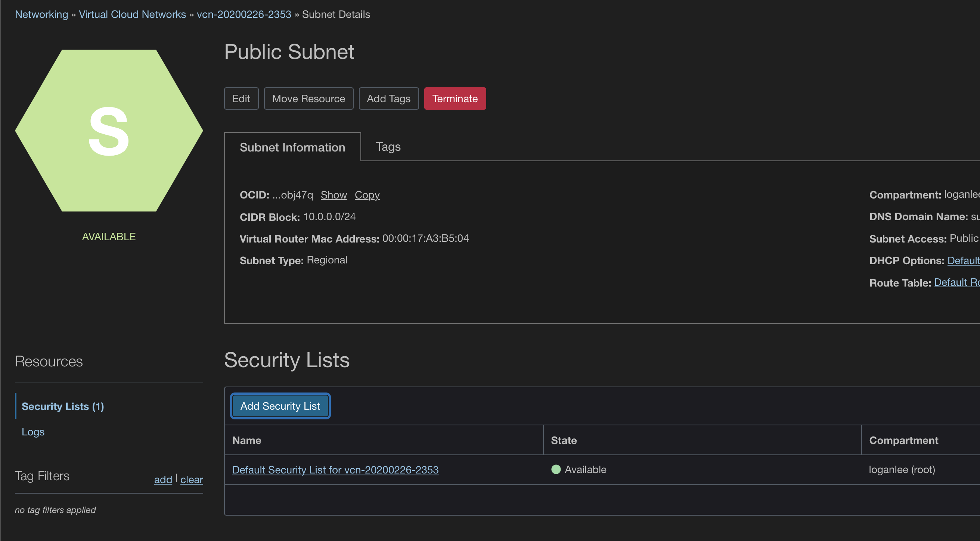The image size is (980, 541).
Task: Click the Add Security List button
Action: [x=280, y=406]
